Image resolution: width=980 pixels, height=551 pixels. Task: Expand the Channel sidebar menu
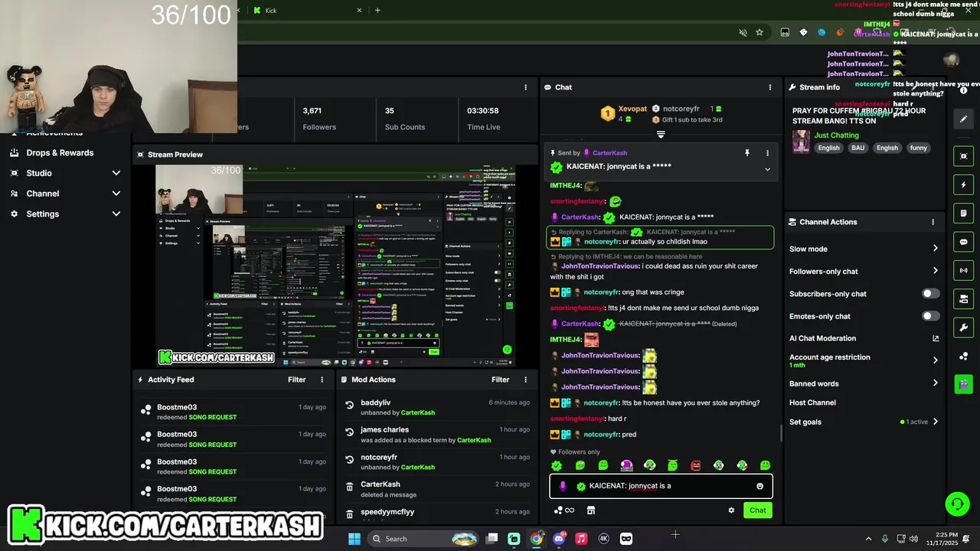tap(116, 194)
